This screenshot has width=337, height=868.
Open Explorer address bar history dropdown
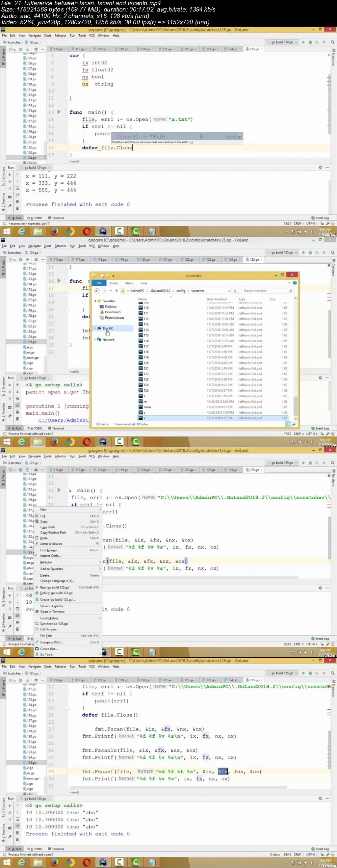click(229, 291)
